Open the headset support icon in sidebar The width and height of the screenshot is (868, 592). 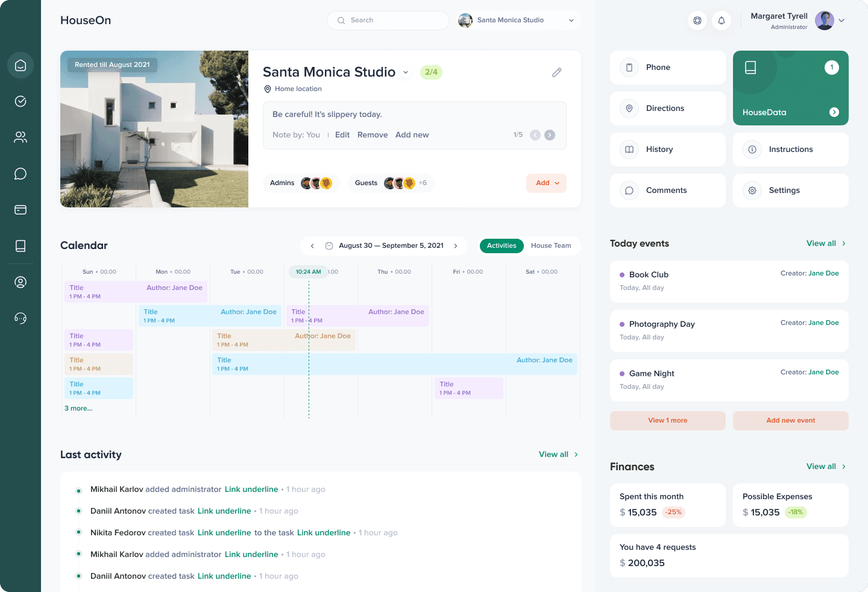click(x=20, y=318)
